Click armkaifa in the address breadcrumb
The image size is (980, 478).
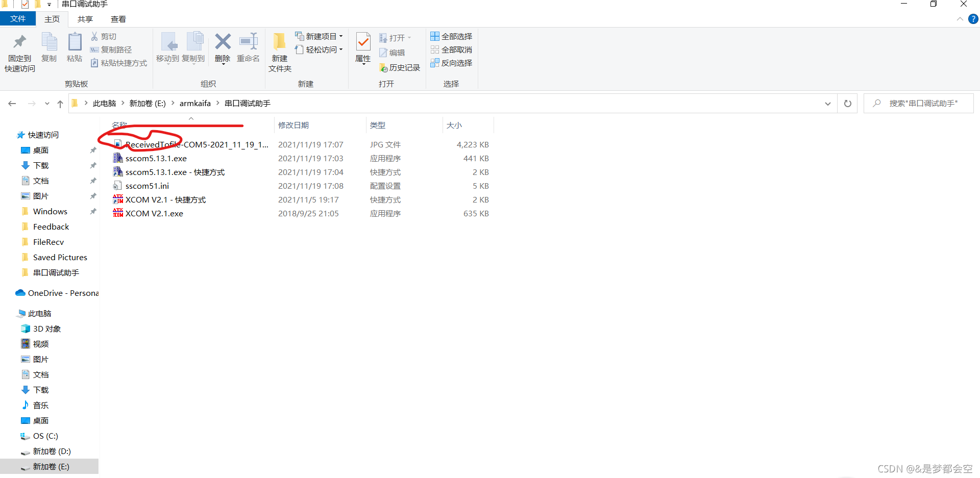pyautogui.click(x=195, y=103)
